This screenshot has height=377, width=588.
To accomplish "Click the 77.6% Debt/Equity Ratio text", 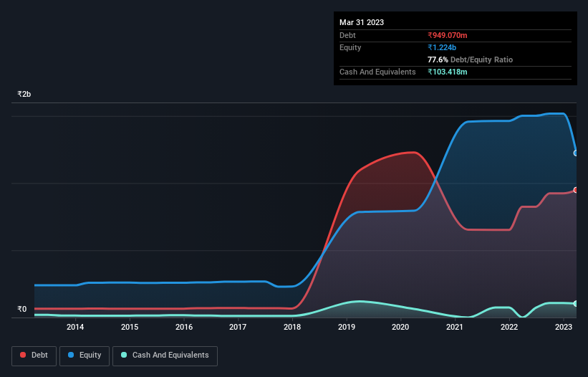I will [x=470, y=59].
